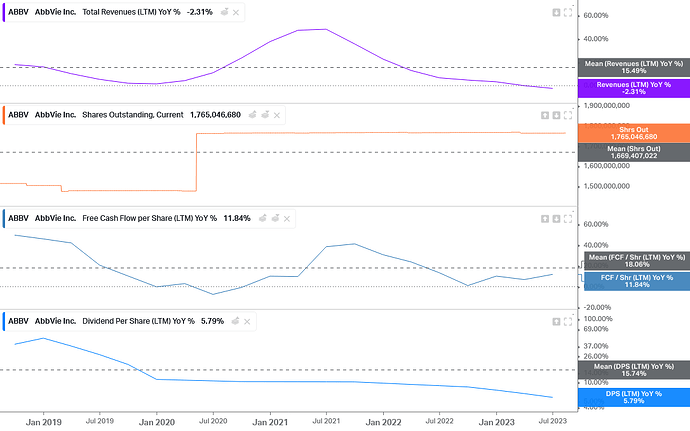Click the 5.79% value in Dividend legend
The width and height of the screenshot is (690, 431).
tap(213, 321)
